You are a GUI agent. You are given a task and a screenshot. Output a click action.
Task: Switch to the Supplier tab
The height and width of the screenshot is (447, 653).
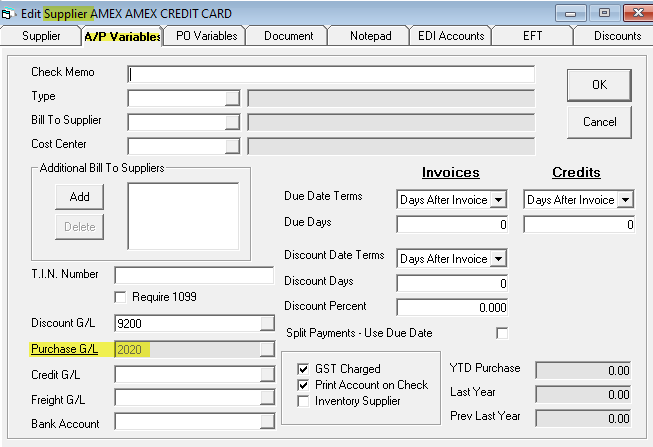[x=41, y=36]
